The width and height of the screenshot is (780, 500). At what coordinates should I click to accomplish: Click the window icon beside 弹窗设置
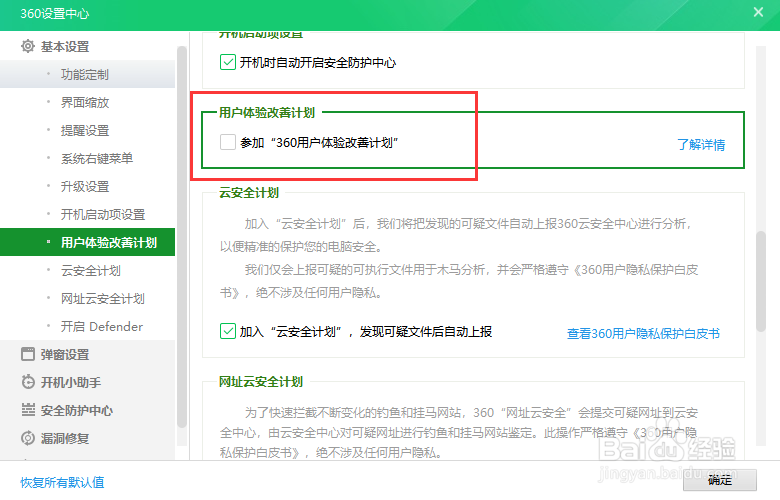pyautogui.click(x=28, y=354)
